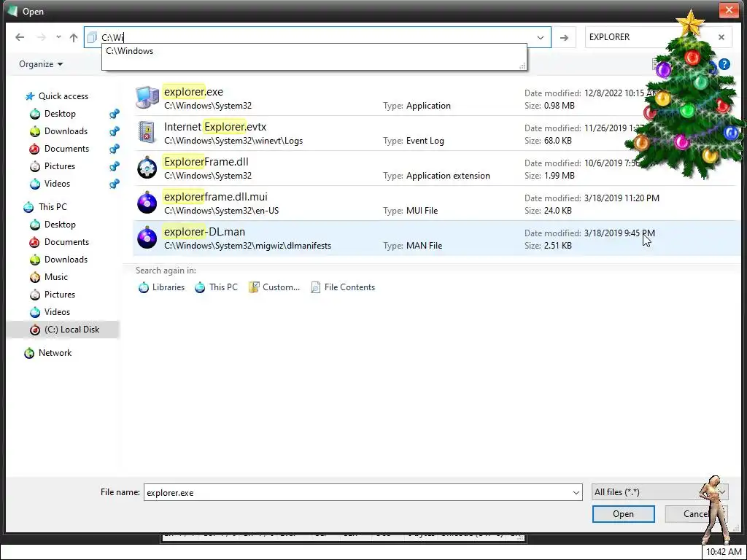
Task: Open Videos under Quick access
Action: tap(57, 184)
